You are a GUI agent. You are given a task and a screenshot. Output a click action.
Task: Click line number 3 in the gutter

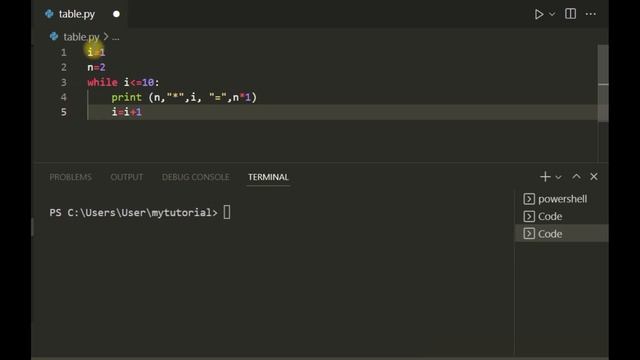click(x=64, y=82)
